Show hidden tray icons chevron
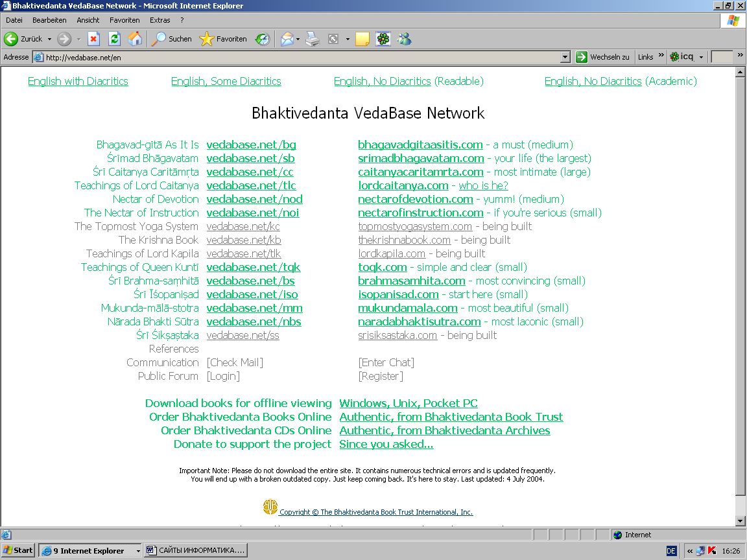The width and height of the screenshot is (747, 560). [x=689, y=551]
